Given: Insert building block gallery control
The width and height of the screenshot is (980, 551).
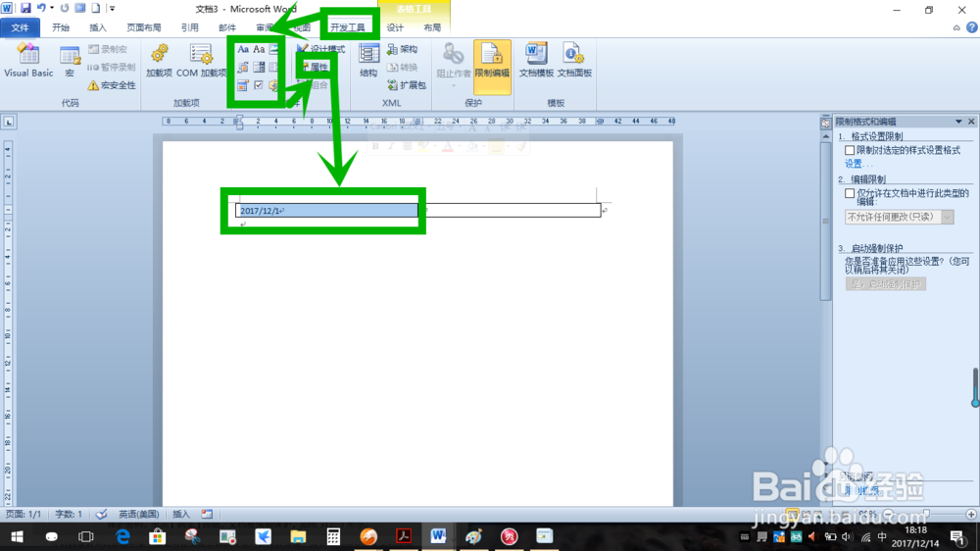Looking at the screenshot, I should 243,67.
